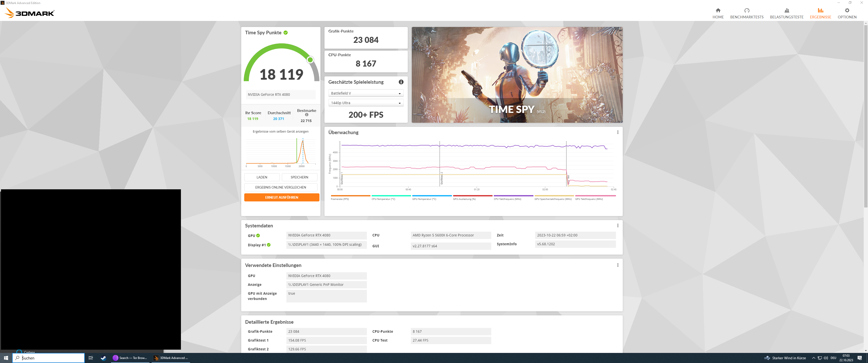Click the Erneut Ausführen button
This screenshot has width=868, height=363.
point(281,197)
